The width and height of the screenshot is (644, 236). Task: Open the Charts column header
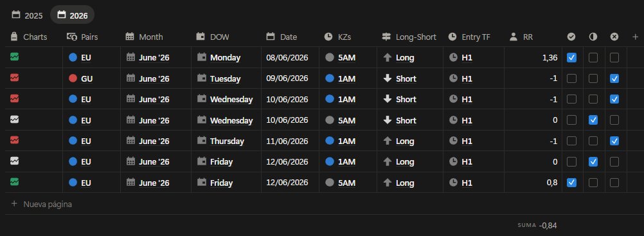click(29, 37)
